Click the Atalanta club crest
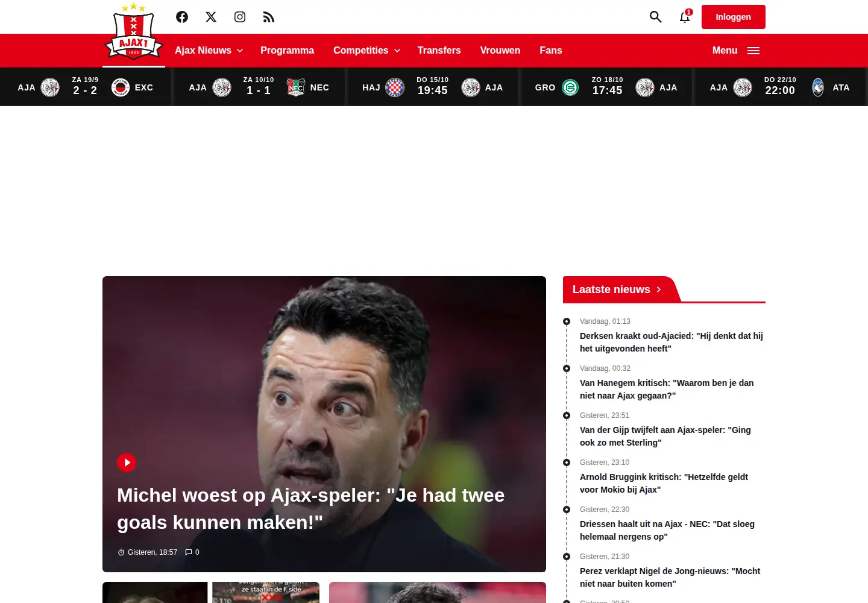868x603 pixels. click(818, 87)
